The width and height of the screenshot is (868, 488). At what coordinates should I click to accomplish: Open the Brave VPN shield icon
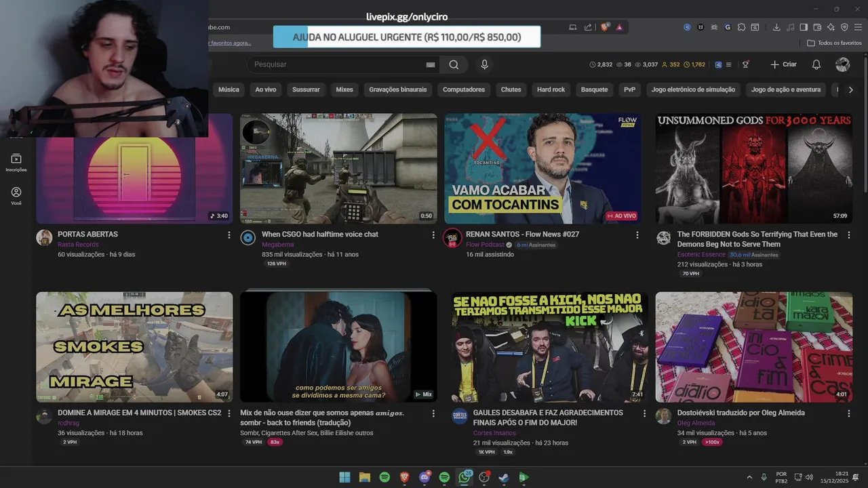tap(844, 27)
